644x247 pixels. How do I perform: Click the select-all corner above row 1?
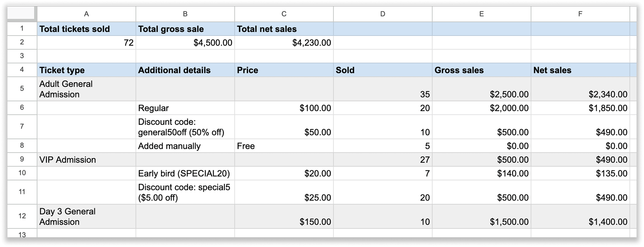[x=21, y=14]
